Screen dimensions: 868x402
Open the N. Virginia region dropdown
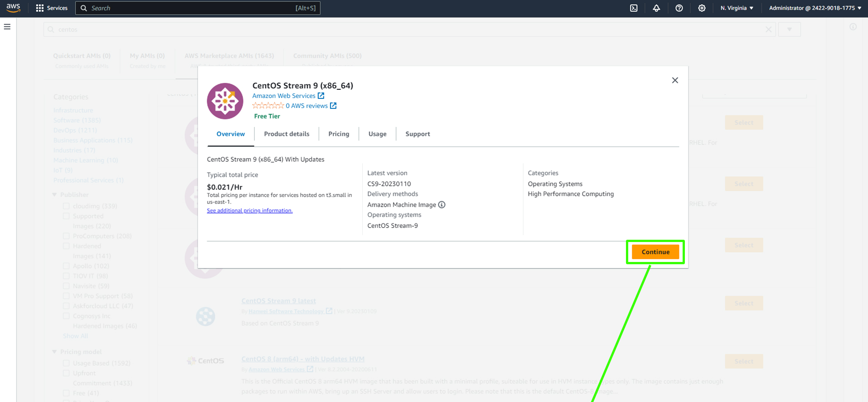737,8
